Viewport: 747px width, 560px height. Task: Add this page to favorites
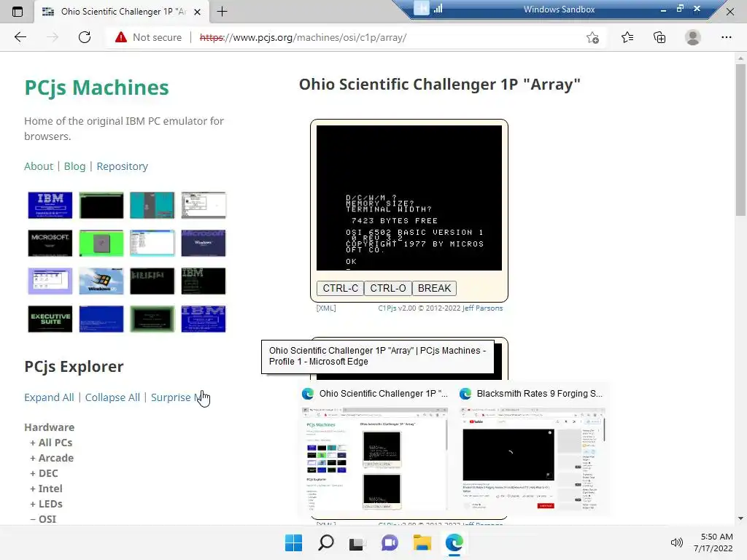click(x=592, y=38)
